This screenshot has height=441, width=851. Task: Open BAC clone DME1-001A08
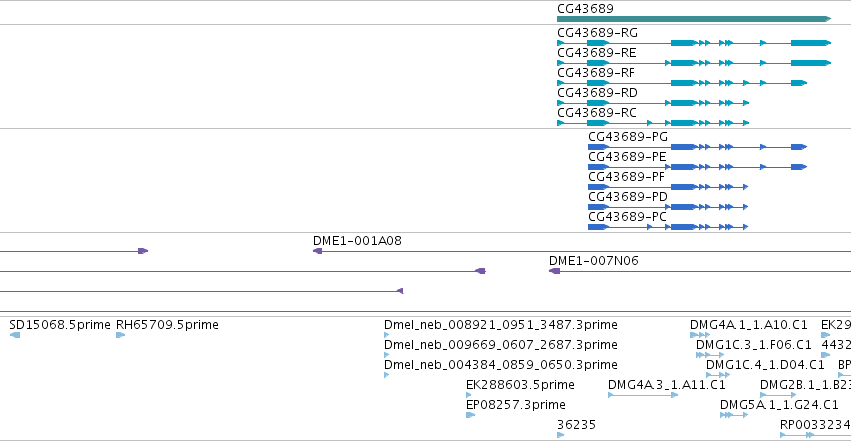pos(582,251)
